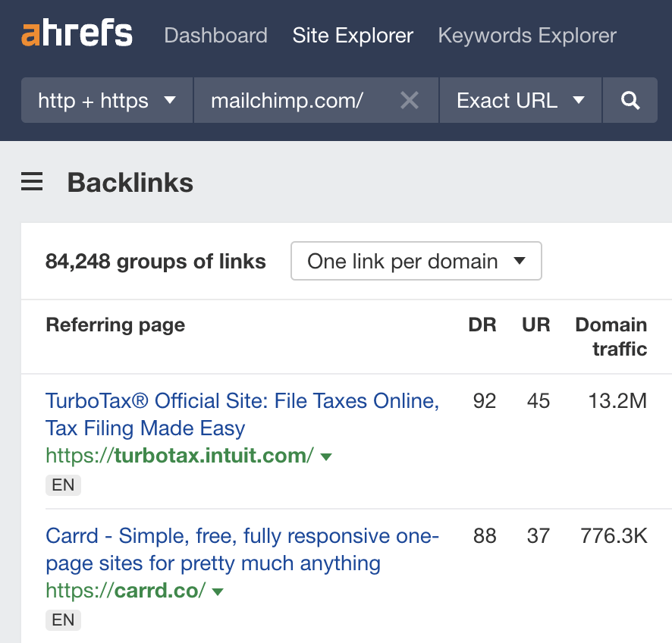
Task: Open the hamburger menu beside Backlinks heading
Action: [31, 182]
